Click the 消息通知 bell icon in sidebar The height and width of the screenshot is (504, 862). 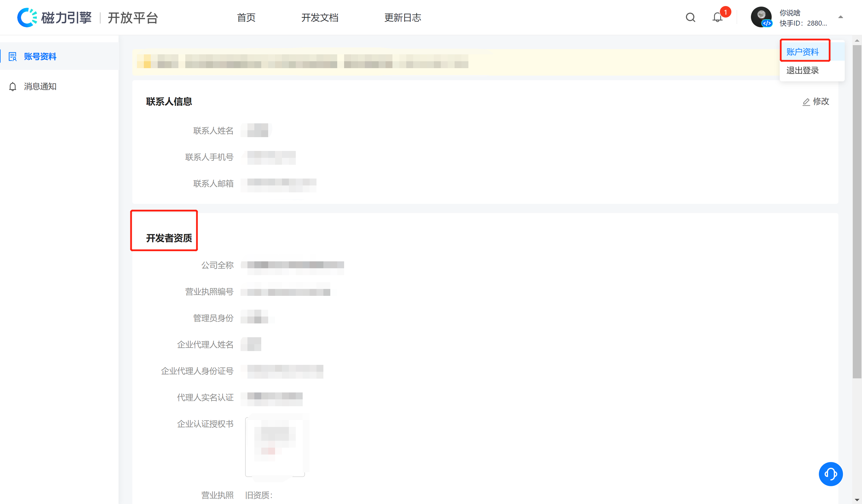(13, 87)
